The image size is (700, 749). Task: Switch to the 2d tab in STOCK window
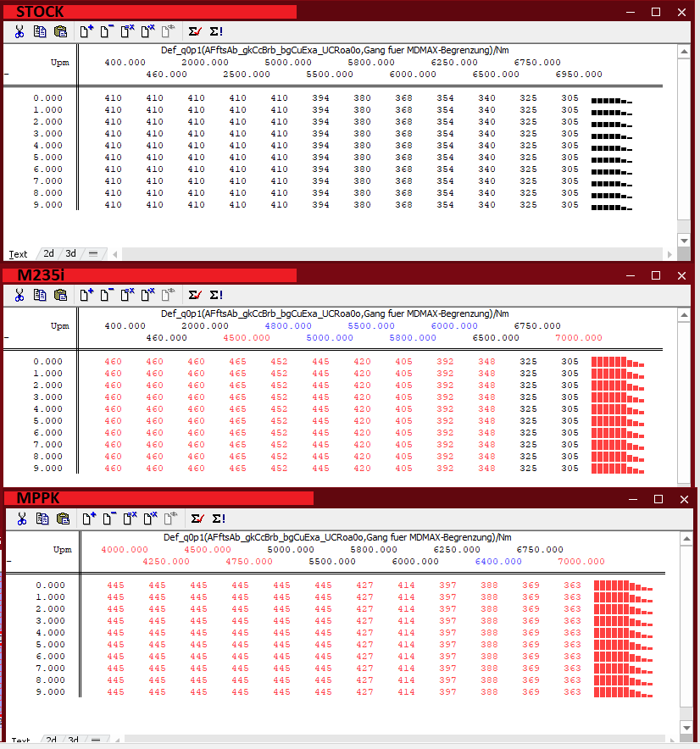tap(49, 253)
